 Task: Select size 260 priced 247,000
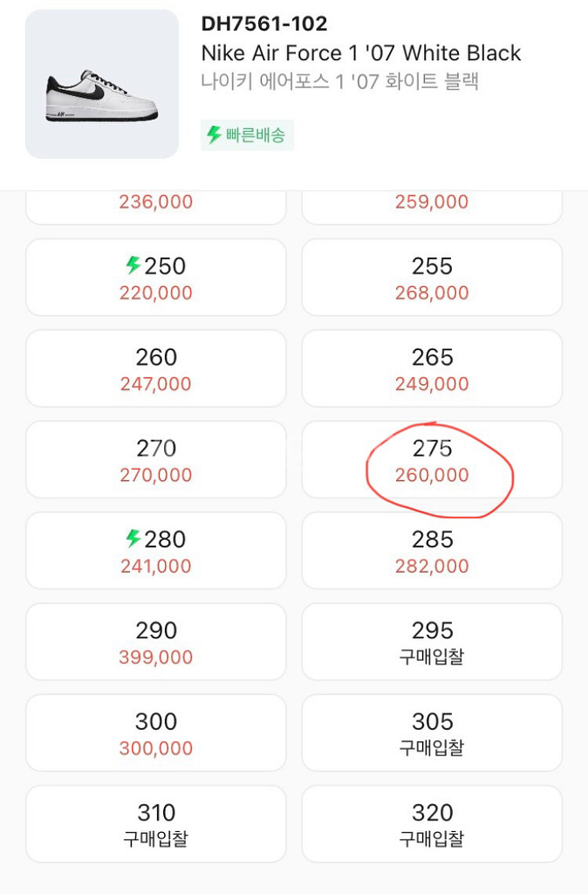point(156,368)
